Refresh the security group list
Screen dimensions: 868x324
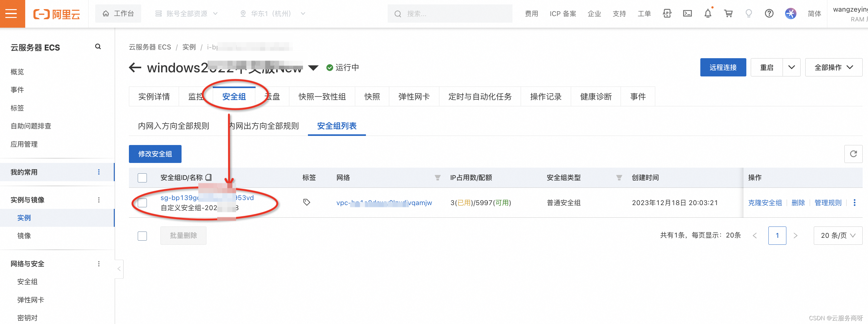854,154
